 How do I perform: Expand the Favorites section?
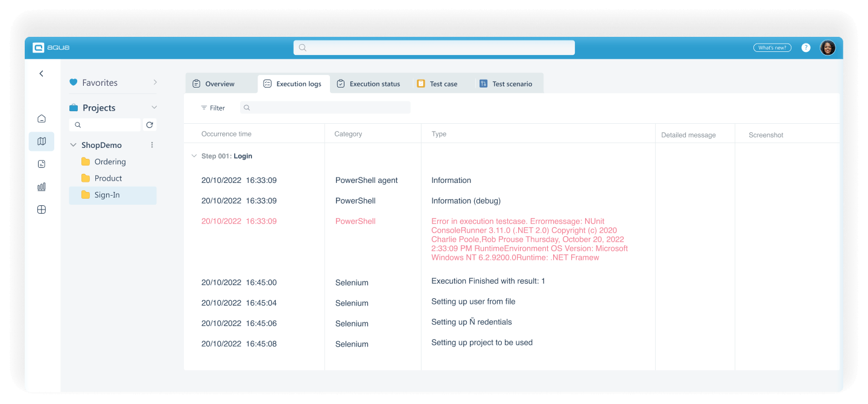[155, 82]
